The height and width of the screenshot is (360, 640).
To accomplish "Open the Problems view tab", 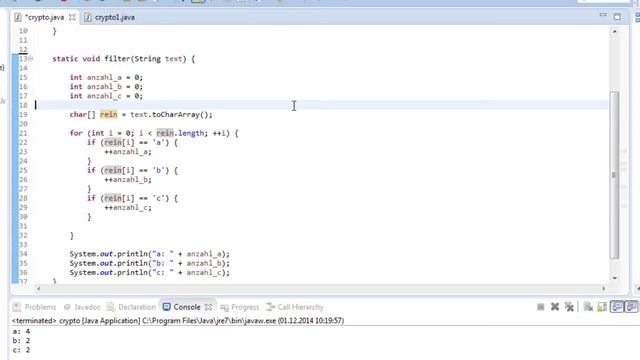I will coord(35,307).
